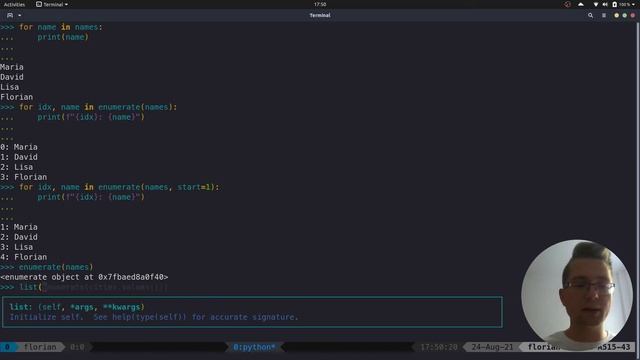Click the 17:50:20 time in status bar
Screen dimensions: 640x360
click(x=439, y=347)
